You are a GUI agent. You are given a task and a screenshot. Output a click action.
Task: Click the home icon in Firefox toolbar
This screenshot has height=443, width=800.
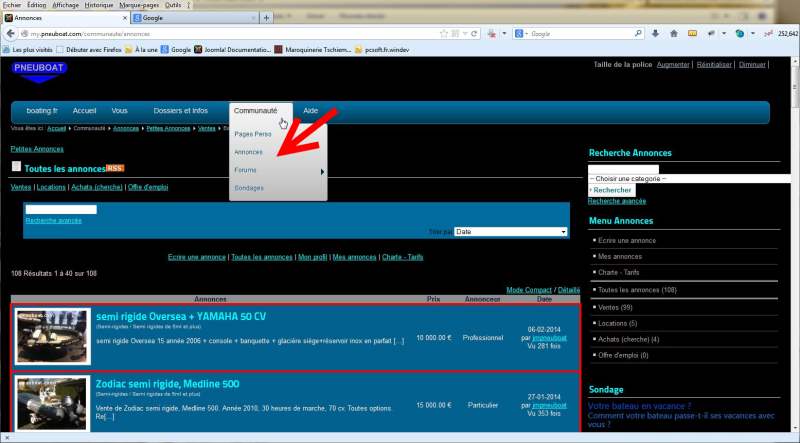coord(672,33)
